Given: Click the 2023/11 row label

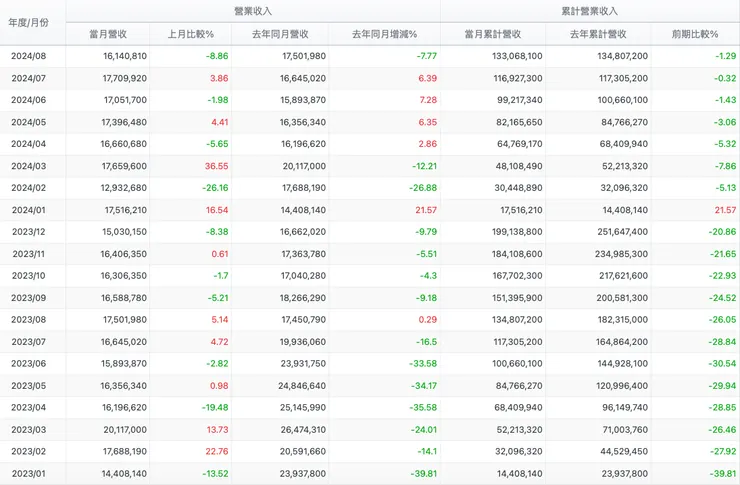Looking at the screenshot, I should click(29, 254).
